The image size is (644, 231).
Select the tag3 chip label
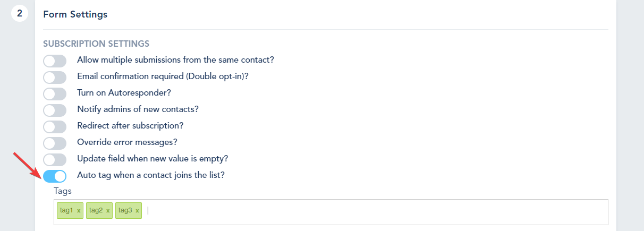tap(125, 211)
